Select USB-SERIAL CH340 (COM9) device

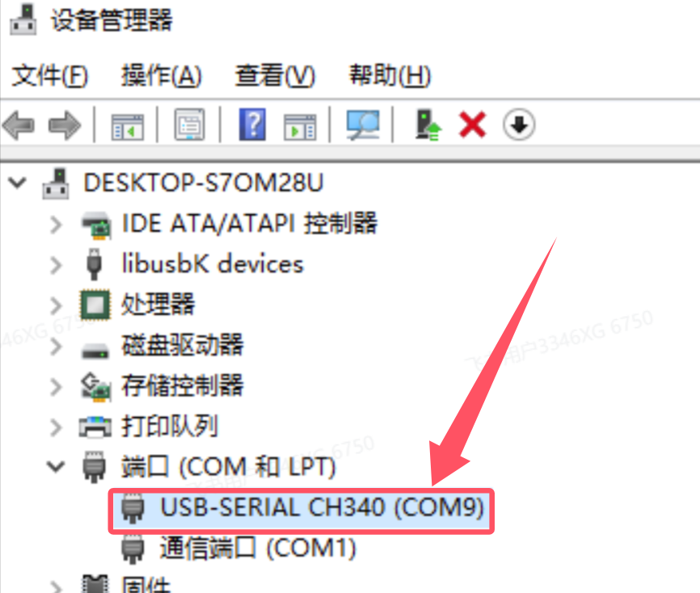click(302, 510)
